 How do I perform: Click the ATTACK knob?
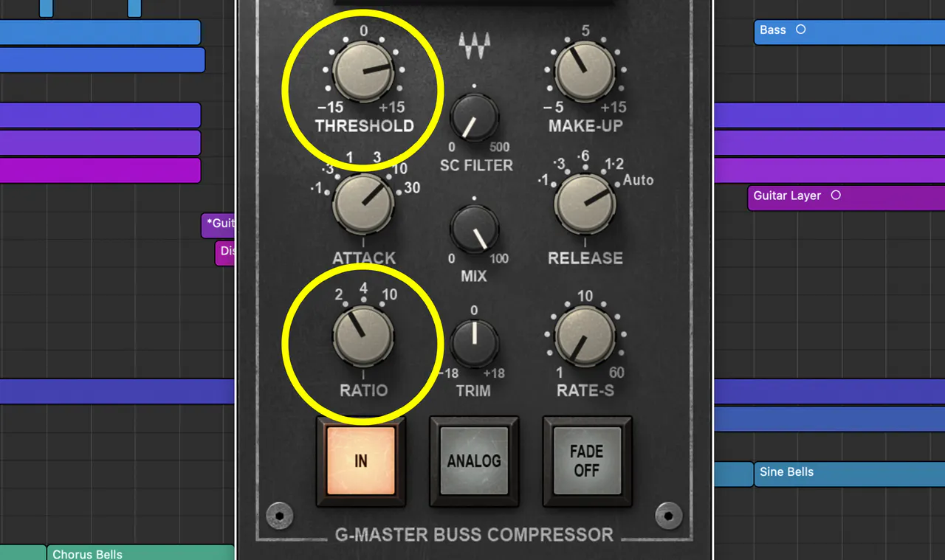(363, 207)
